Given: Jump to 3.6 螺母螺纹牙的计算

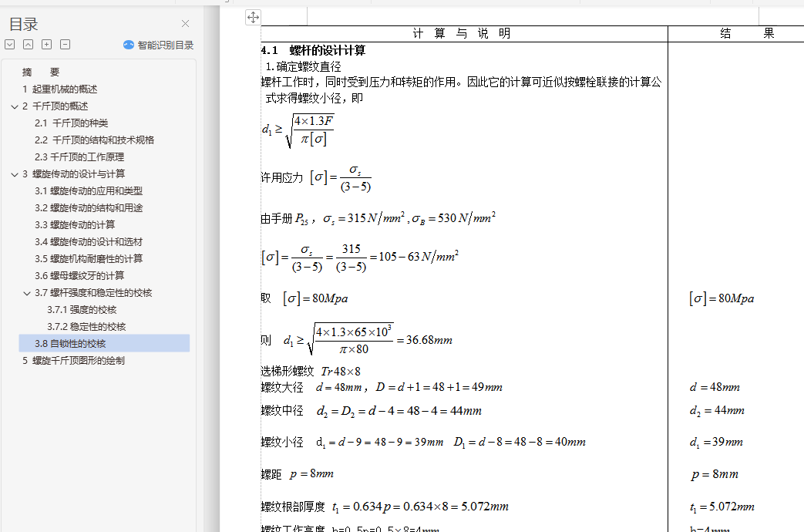Looking at the screenshot, I should (x=79, y=275).
